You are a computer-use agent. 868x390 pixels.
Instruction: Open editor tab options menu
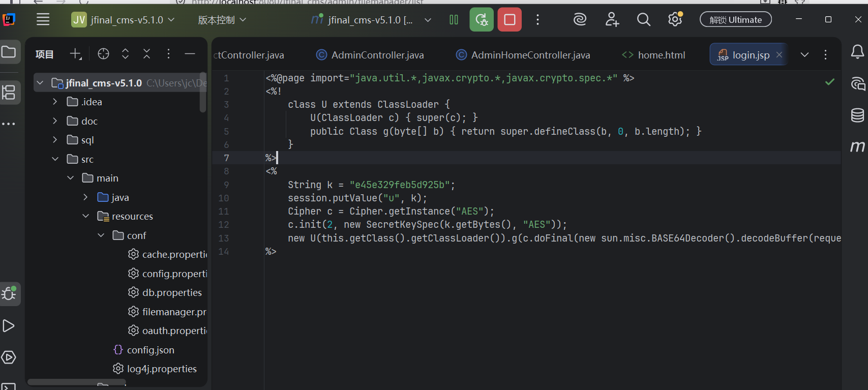tap(825, 54)
